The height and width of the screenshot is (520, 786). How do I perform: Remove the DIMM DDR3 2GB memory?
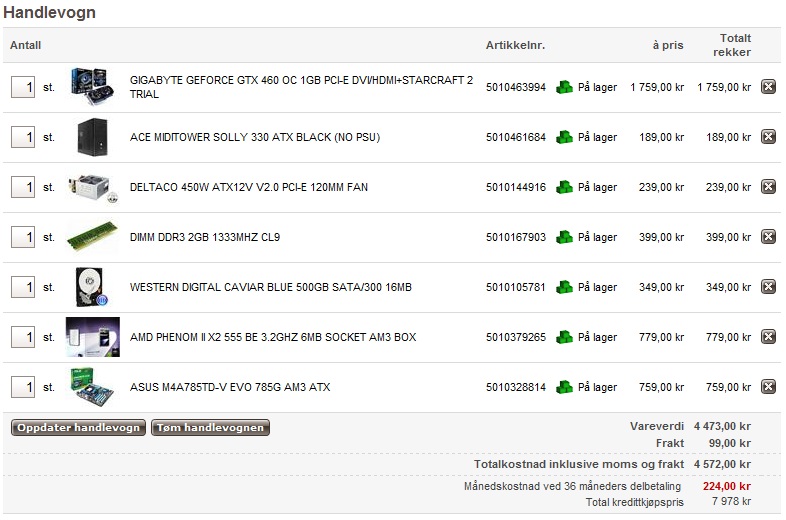pyautogui.click(x=768, y=236)
